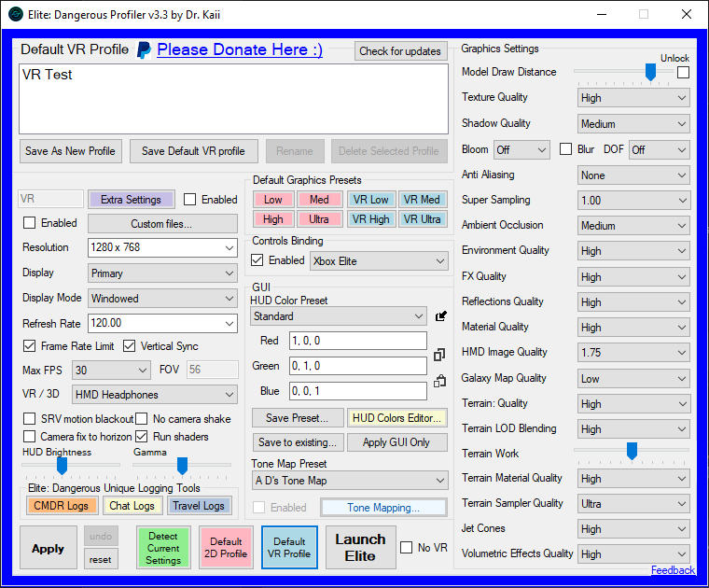Screen dimensions: 709x588
Task: Click the Terrain Work slider handle
Action: click(x=632, y=451)
